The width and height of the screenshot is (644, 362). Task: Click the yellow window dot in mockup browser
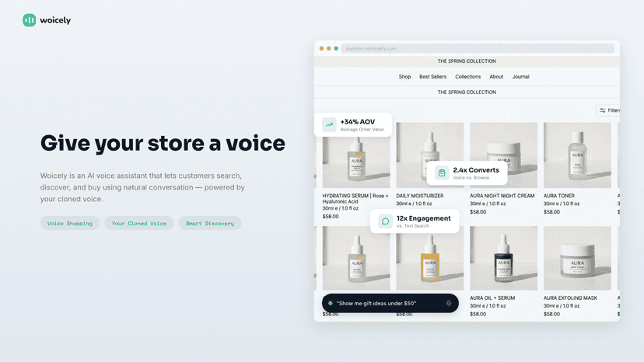click(x=328, y=48)
